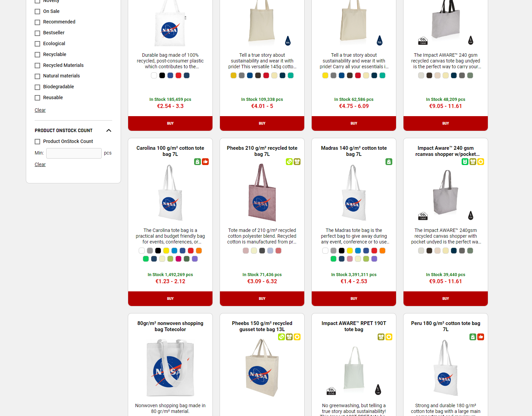The height and width of the screenshot is (416, 532).
Task: Click the Min stock quantity input field
Action: tap(74, 153)
